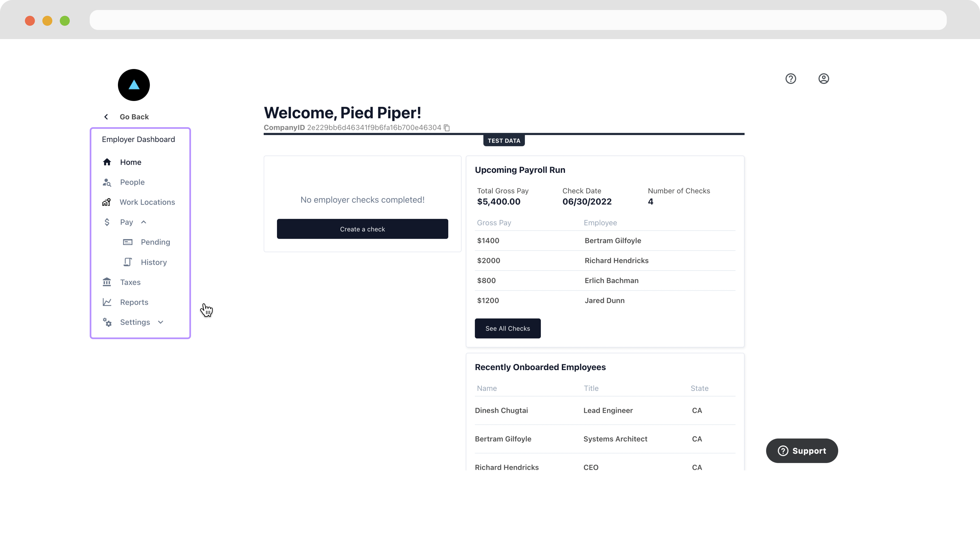Click the People search icon

coord(107,182)
